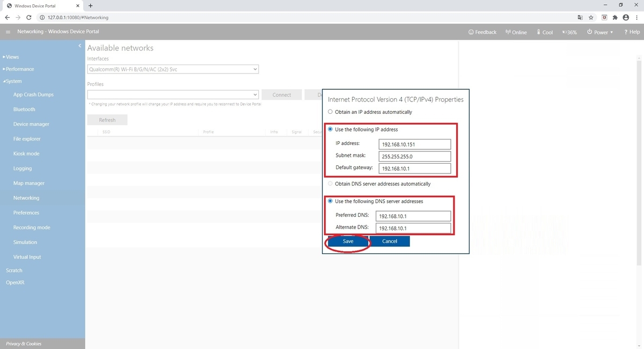644x349 pixels.
Task: Reload the page in the browser
Action: (29, 17)
